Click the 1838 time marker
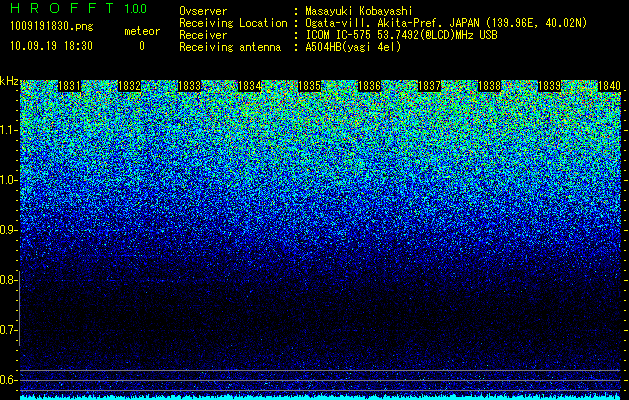This screenshot has width=629, height=400. tap(490, 86)
